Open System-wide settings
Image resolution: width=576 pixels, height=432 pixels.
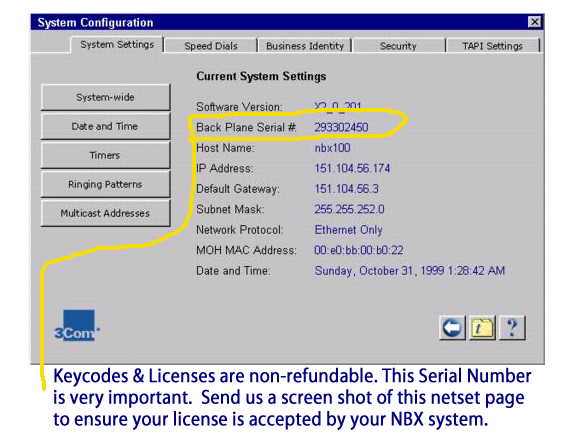pyautogui.click(x=105, y=97)
